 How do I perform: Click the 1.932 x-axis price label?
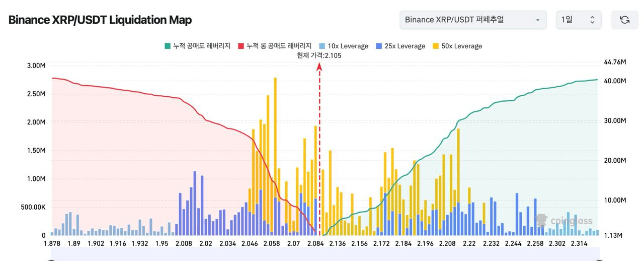140,244
